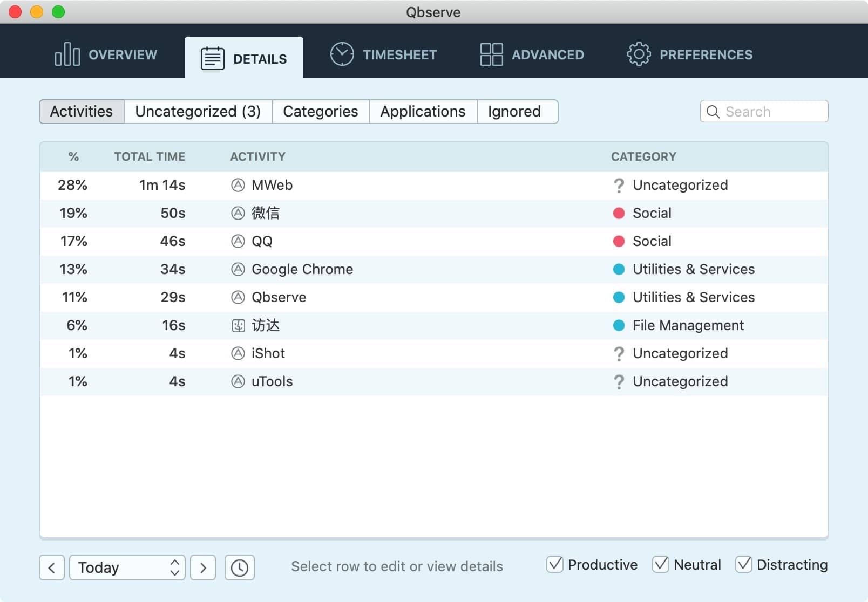Sort by the Activity column header
868x602 pixels.
coord(258,156)
